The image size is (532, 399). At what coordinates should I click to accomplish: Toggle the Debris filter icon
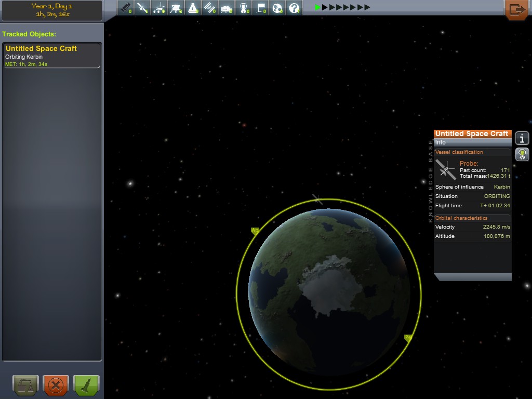click(126, 7)
